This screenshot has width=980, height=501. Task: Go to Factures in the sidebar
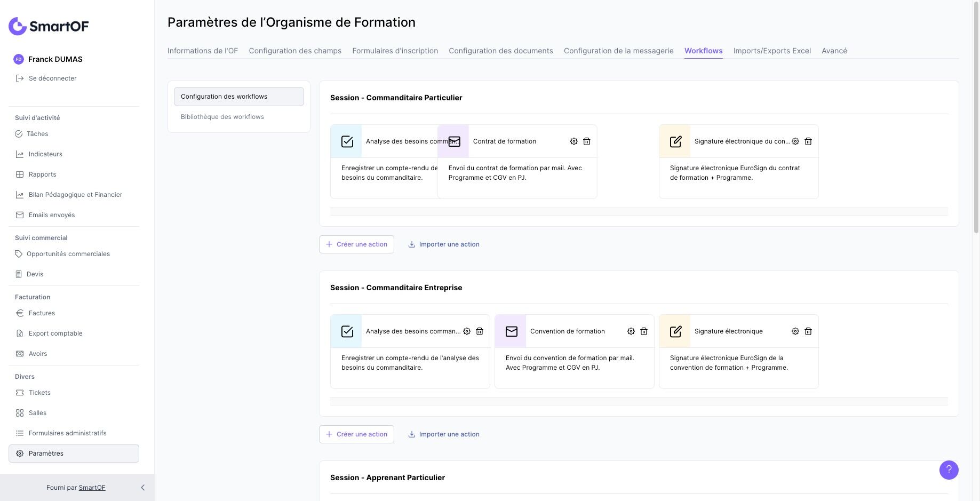42,313
